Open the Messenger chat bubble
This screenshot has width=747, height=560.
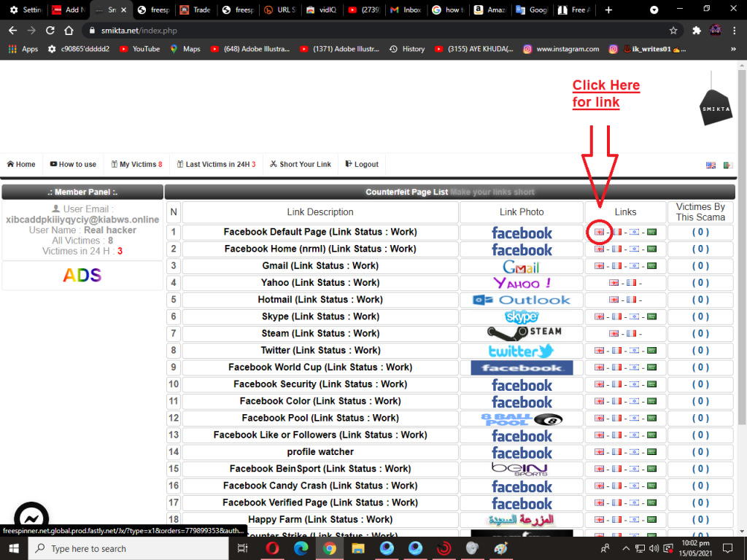pos(31,518)
